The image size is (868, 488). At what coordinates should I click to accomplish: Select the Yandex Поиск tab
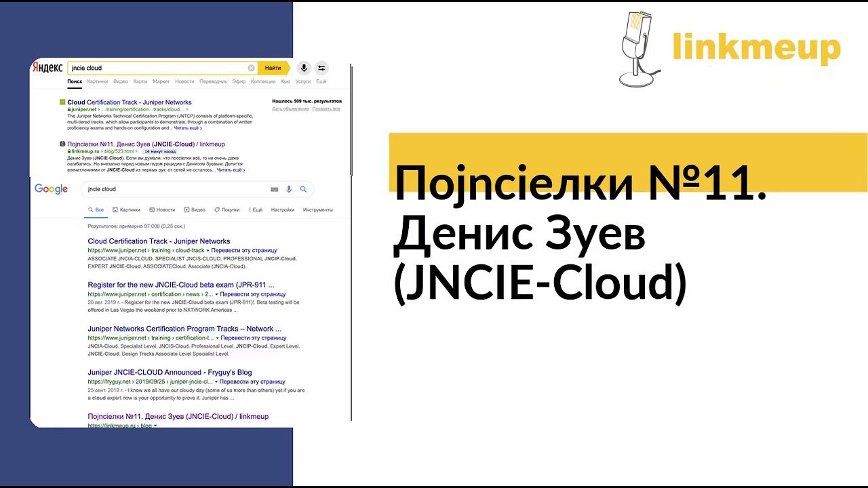click(75, 81)
